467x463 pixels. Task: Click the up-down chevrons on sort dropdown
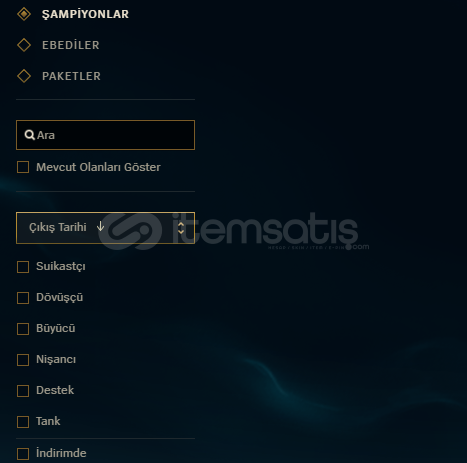tap(181, 228)
